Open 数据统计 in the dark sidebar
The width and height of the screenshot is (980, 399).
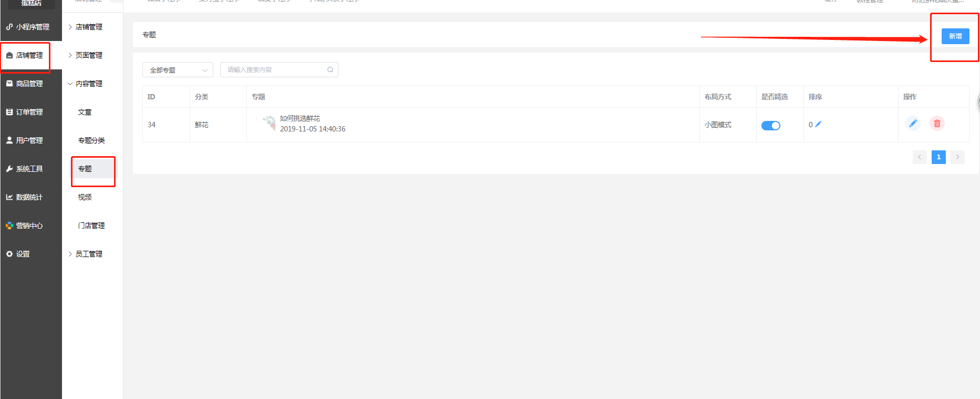point(31,197)
